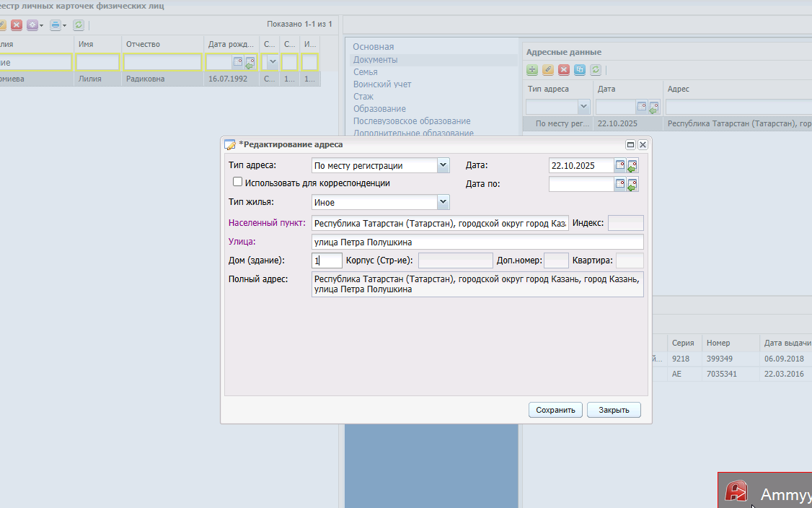Delete the selected record in registry toolbar

click(17, 25)
